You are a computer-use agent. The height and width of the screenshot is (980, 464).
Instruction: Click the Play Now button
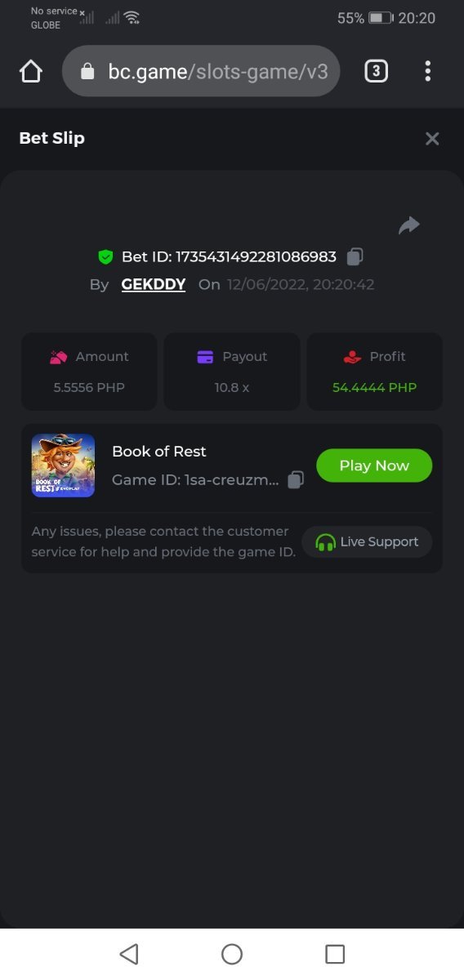pos(374,465)
